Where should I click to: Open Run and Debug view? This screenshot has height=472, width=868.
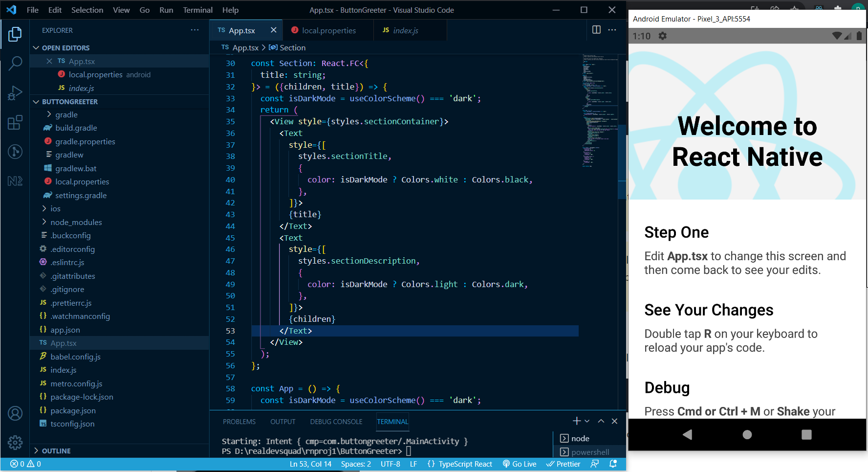point(15,92)
